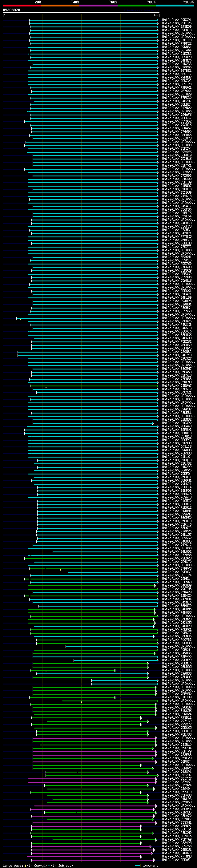This screenshot has height=868, width=197.
Task: Select the UniRef100_Q5DFD4 label
Action: [x=176, y=474]
